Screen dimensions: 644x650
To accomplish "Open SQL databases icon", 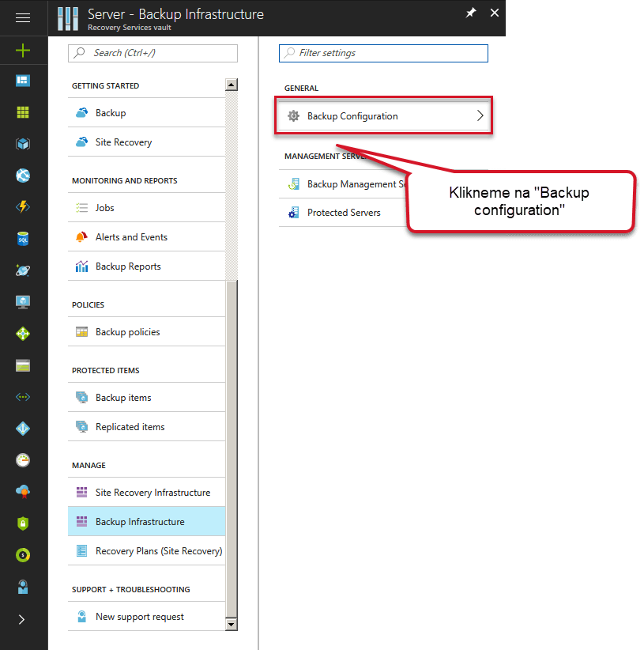I will [x=23, y=239].
